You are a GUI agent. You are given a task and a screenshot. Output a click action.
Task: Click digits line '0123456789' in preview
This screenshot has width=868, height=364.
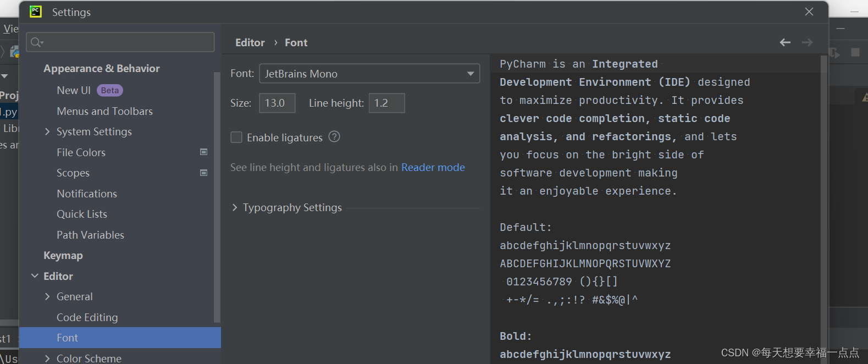click(539, 282)
